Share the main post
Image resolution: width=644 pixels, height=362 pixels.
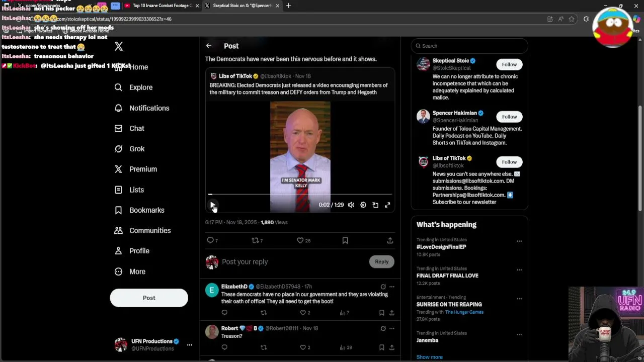[390, 240]
